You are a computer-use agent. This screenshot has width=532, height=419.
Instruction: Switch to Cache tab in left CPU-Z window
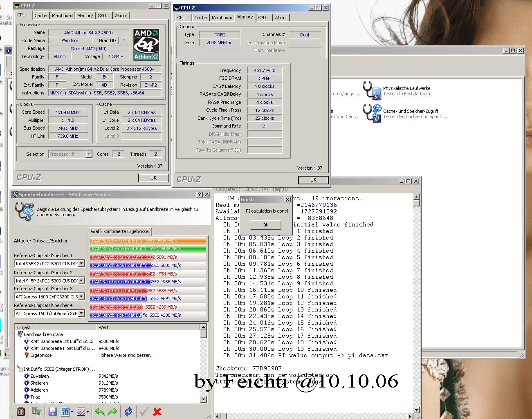click(40, 16)
